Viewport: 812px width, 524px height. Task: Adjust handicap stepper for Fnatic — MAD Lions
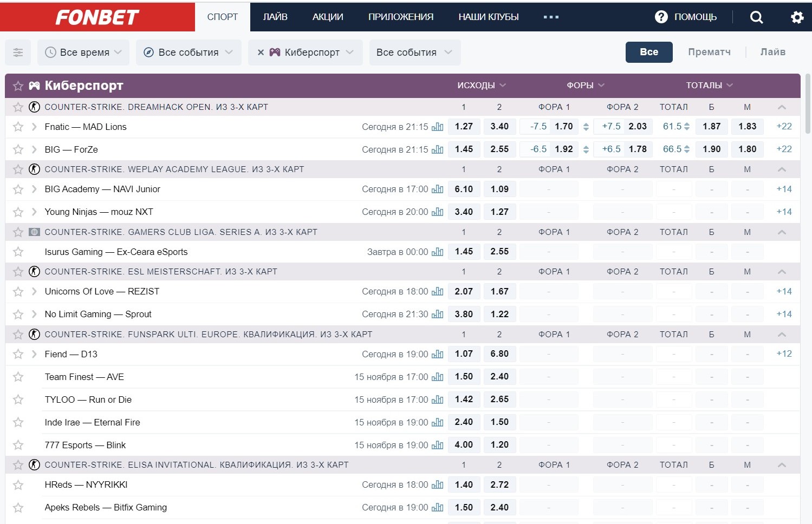[x=586, y=127]
